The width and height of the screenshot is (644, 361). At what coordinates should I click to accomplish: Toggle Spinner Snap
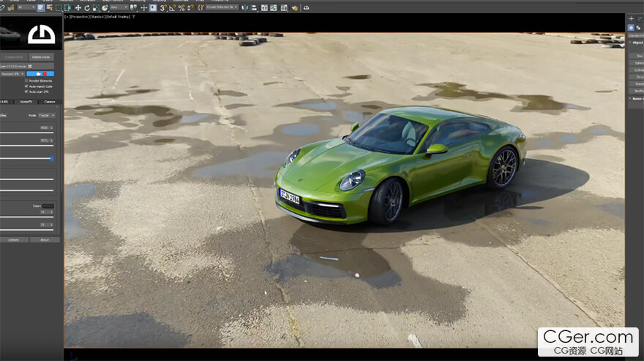(190, 8)
